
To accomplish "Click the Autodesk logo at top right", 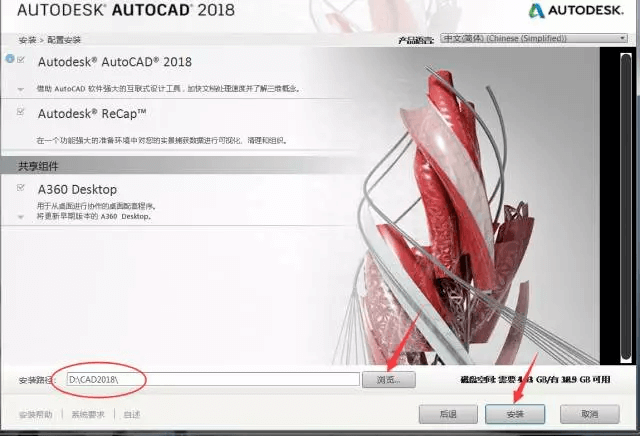I will (x=576, y=11).
